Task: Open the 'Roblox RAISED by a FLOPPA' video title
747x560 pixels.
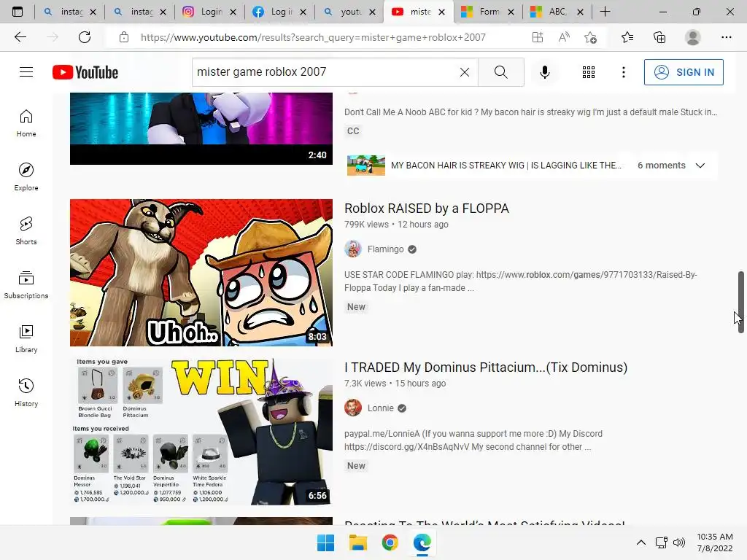Action: [x=426, y=208]
